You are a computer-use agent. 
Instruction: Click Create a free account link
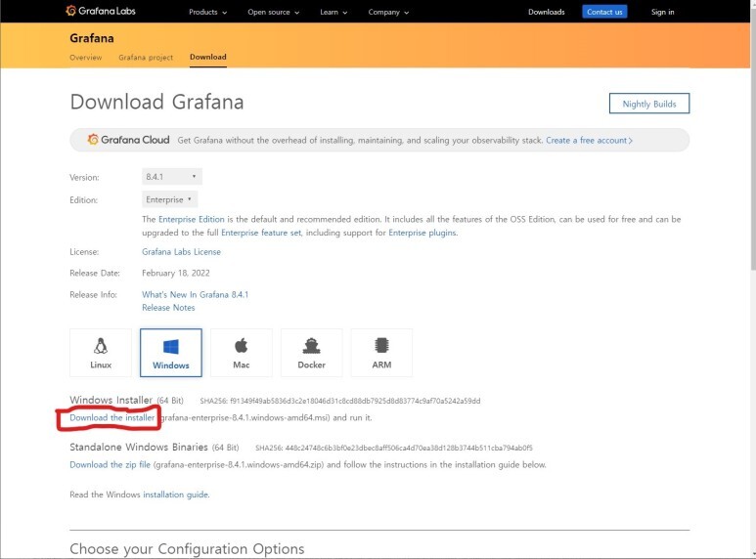[x=589, y=140]
